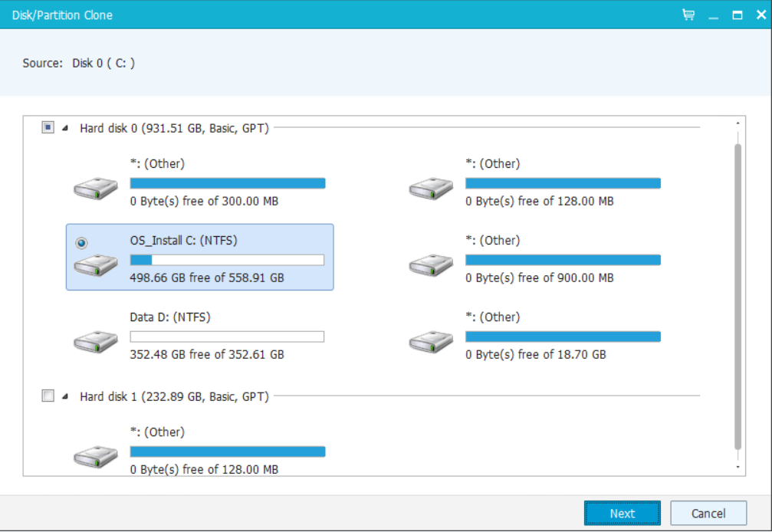Click the Next button

(623, 514)
